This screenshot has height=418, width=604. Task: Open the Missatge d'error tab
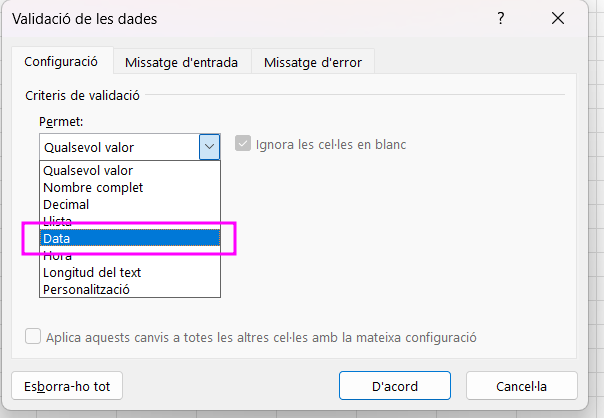(313, 62)
